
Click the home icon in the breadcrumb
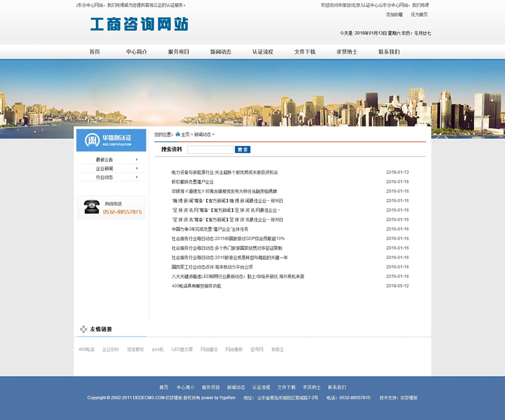178,135
